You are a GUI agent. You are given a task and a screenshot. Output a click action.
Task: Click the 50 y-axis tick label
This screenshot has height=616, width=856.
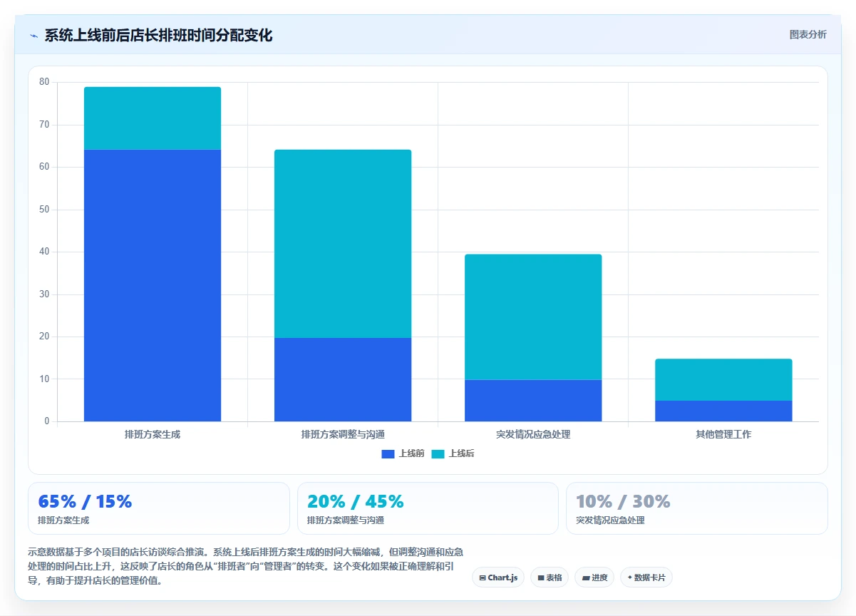44,210
